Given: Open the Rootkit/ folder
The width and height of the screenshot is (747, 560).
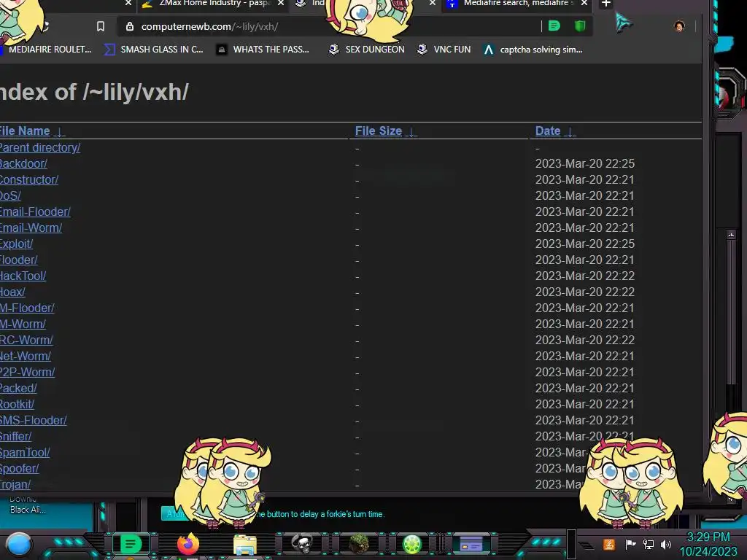Looking at the screenshot, I should (x=18, y=404).
